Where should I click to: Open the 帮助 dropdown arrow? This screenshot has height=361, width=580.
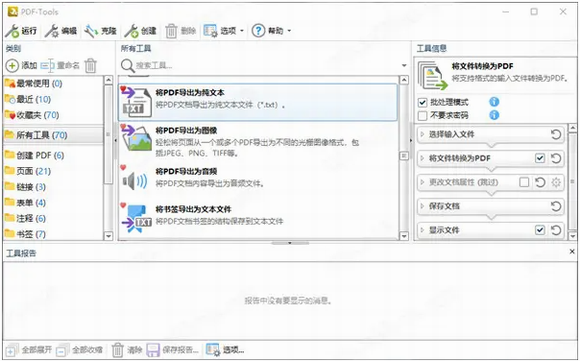(x=289, y=31)
